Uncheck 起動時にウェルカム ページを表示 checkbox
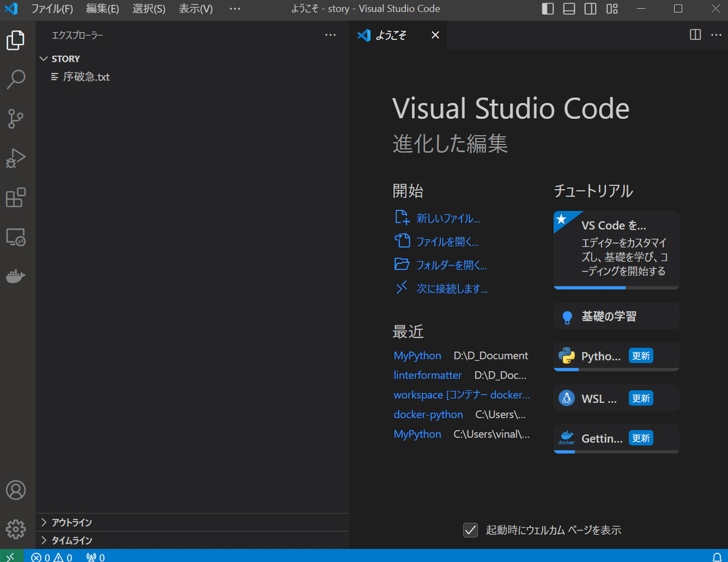 click(471, 530)
